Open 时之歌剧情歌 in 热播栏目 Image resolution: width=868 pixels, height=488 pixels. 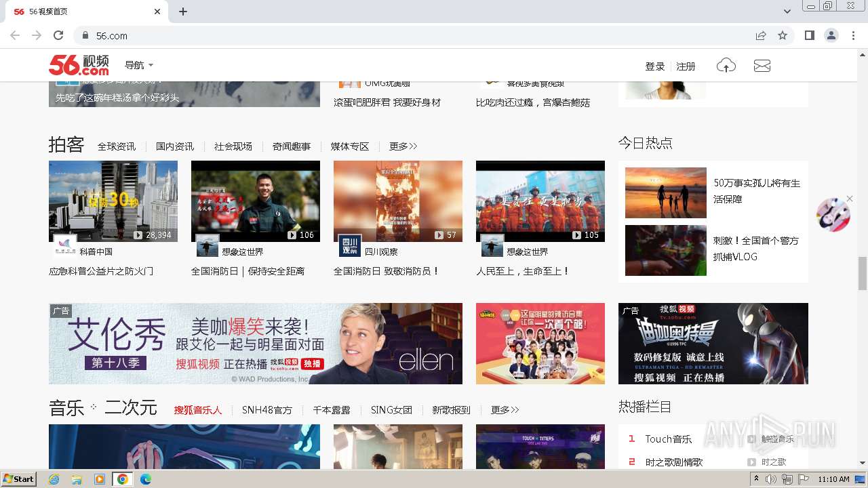tap(674, 462)
